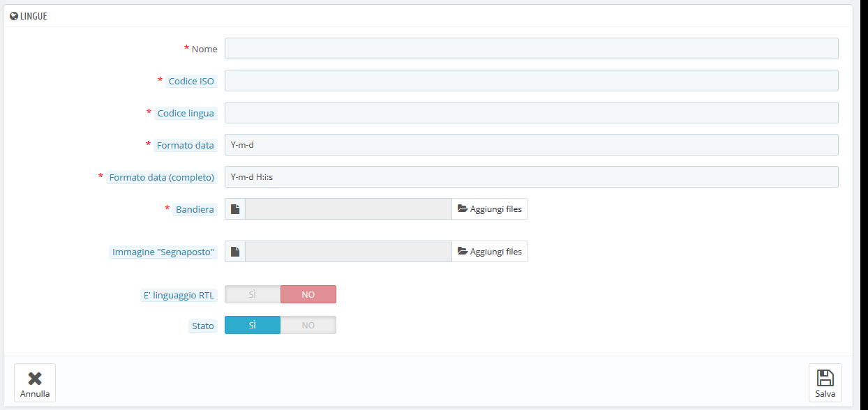Screen dimensions: 868x410
Task: Focus the Codice ISO input
Action: click(532, 81)
